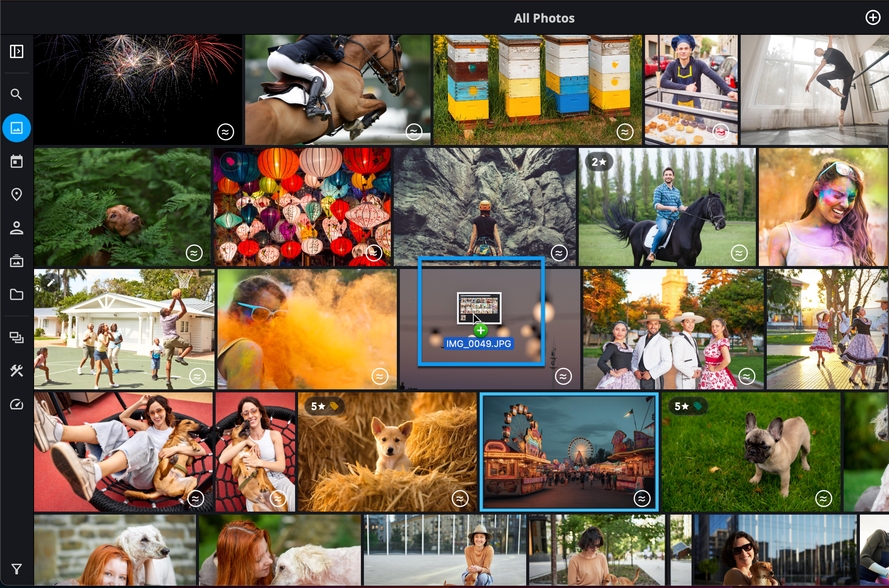Open the map location pin icon
The height and width of the screenshot is (588, 889).
tap(16, 194)
